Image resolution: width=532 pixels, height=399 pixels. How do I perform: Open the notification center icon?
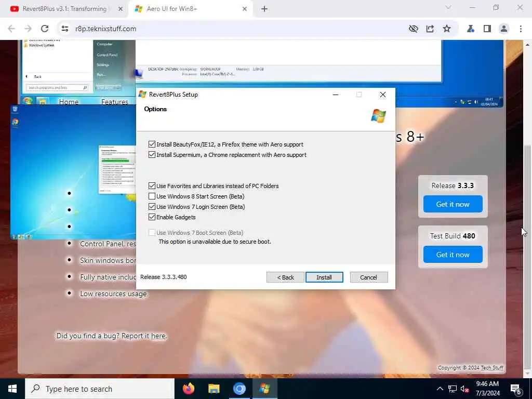[516, 389]
